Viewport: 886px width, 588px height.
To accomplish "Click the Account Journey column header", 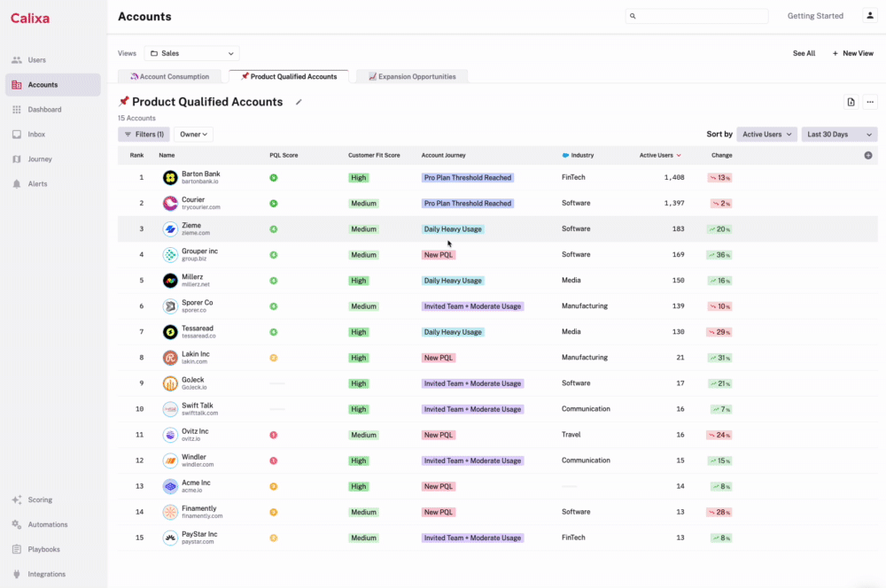I will [444, 155].
